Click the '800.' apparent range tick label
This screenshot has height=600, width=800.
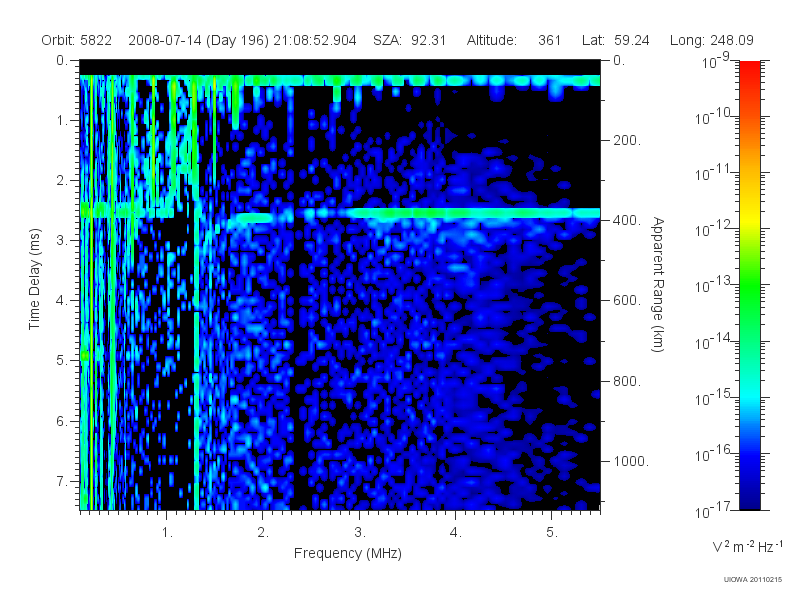[627, 381]
